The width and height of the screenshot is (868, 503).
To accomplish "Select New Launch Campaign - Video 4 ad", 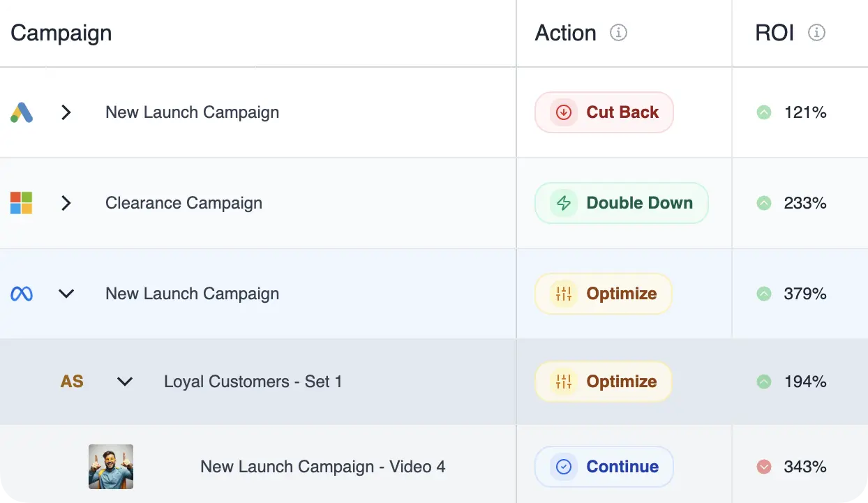I will [322, 467].
